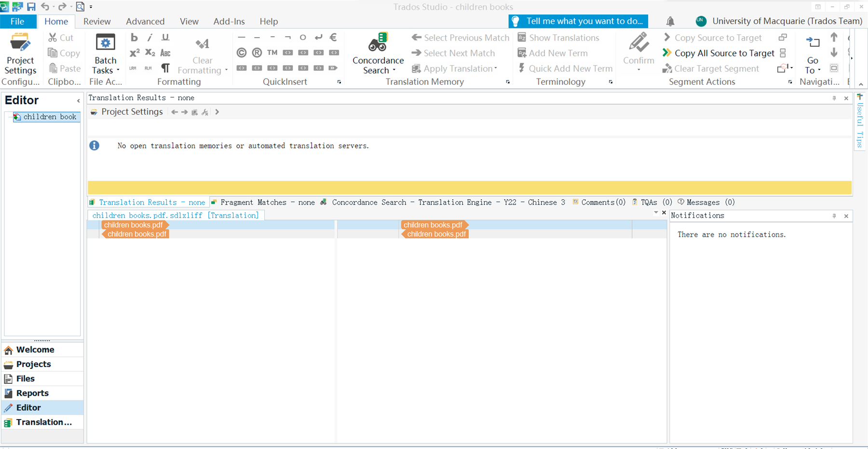This screenshot has height=449, width=868.
Task: Click the Paste button
Action: pos(65,68)
